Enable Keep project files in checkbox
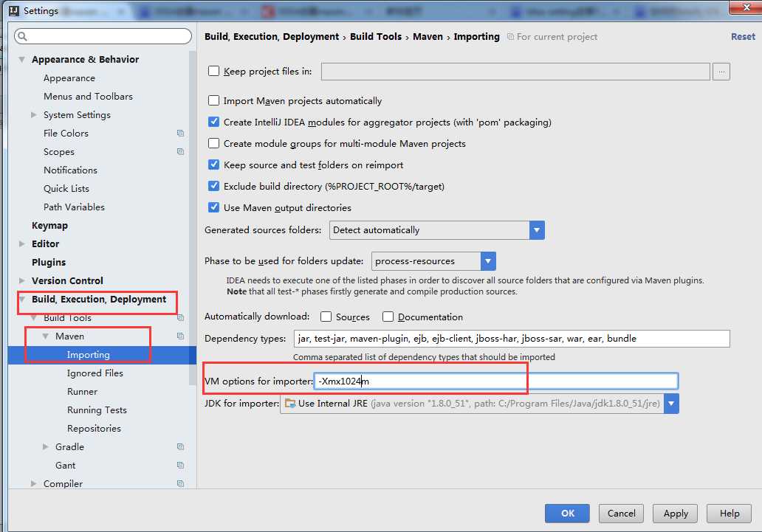This screenshot has width=762, height=532. click(x=214, y=71)
